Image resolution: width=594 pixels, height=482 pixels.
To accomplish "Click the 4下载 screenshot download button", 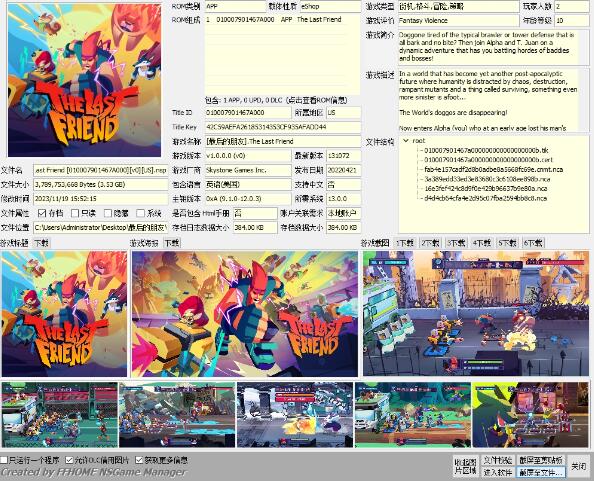I will [482, 243].
